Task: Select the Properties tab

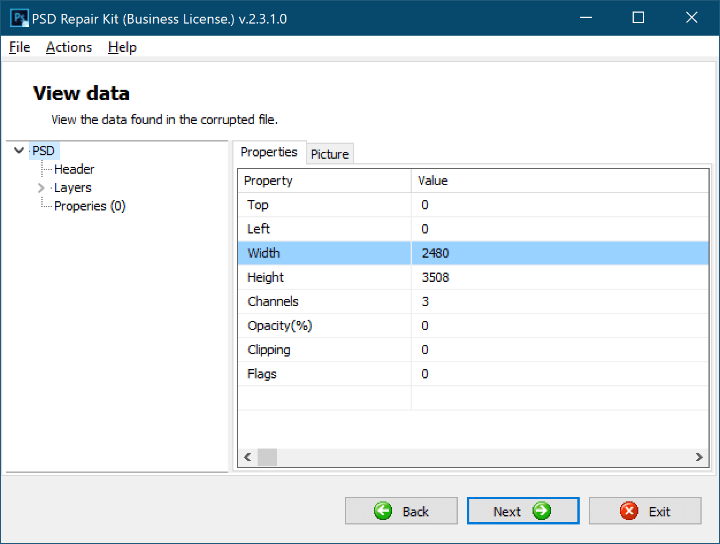Action: coord(269,152)
